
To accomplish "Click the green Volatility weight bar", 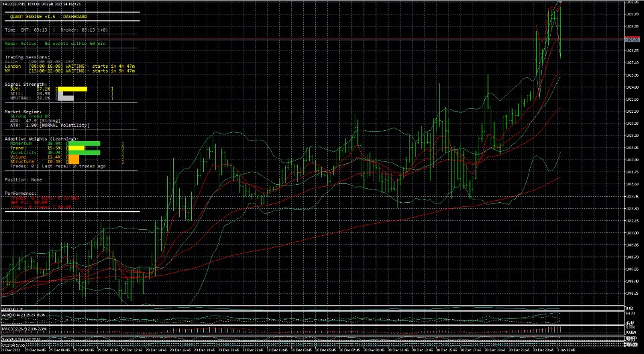I will click(84, 152).
